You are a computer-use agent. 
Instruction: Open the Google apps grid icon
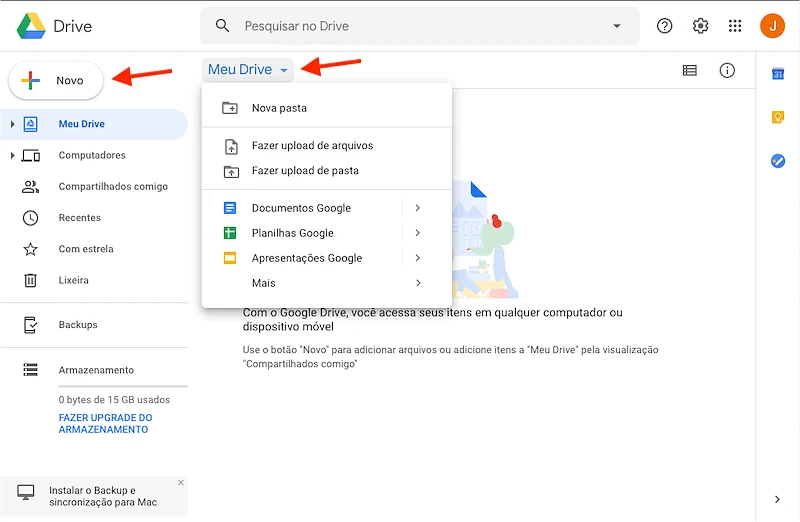(x=735, y=26)
